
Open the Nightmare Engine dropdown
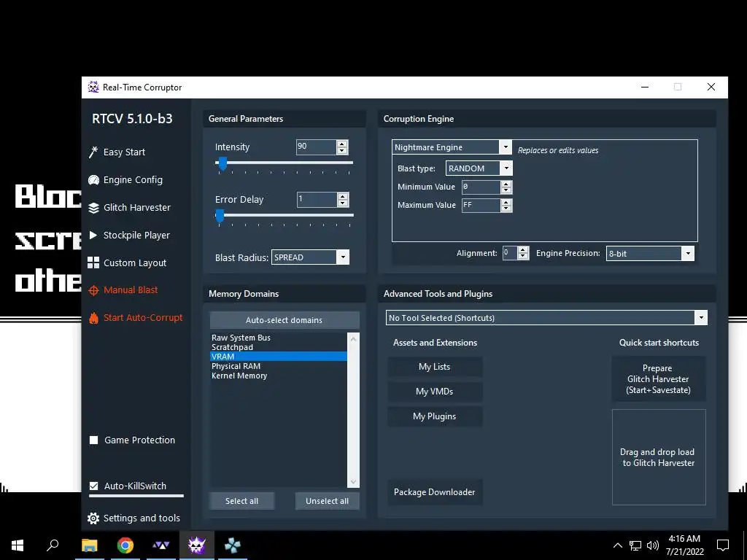pyautogui.click(x=506, y=147)
